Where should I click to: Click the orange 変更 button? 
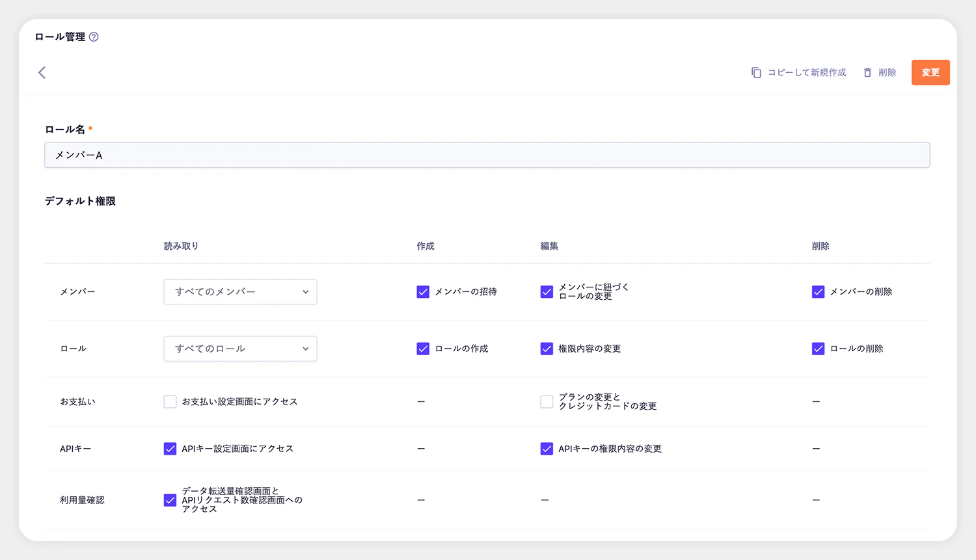click(930, 72)
